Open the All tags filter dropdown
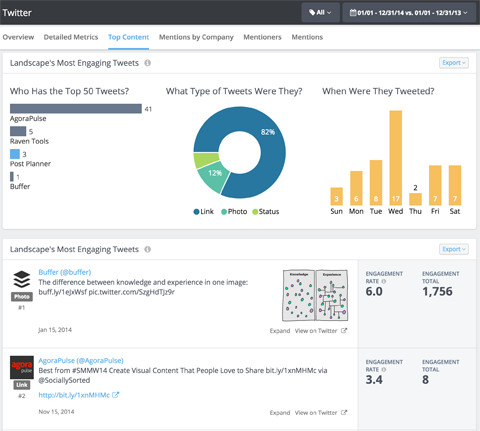480x431 pixels. click(x=320, y=13)
